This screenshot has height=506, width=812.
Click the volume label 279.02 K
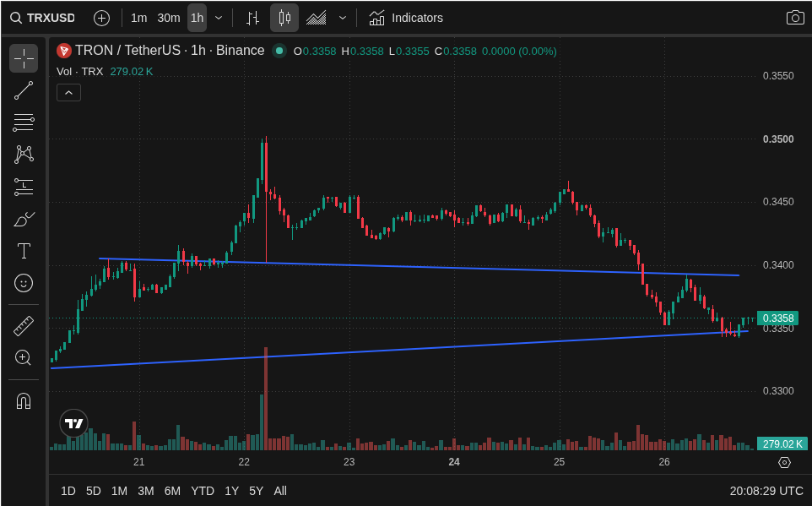[x=782, y=443]
